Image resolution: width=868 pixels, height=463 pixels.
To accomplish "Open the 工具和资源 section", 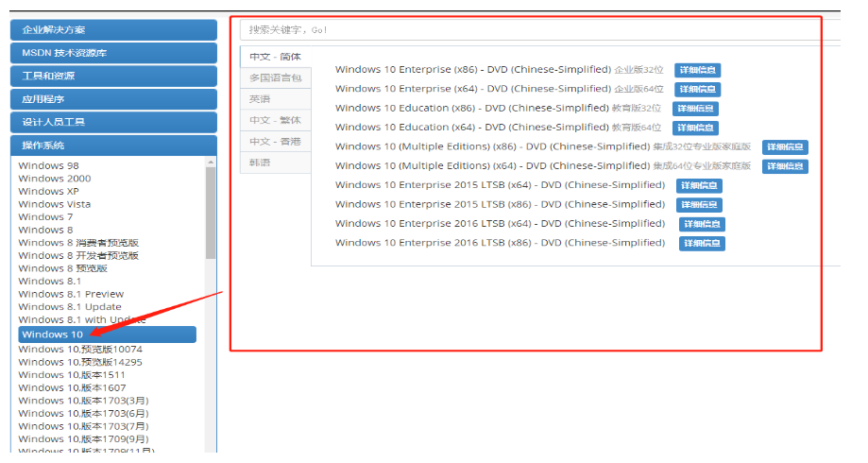I will (113, 76).
